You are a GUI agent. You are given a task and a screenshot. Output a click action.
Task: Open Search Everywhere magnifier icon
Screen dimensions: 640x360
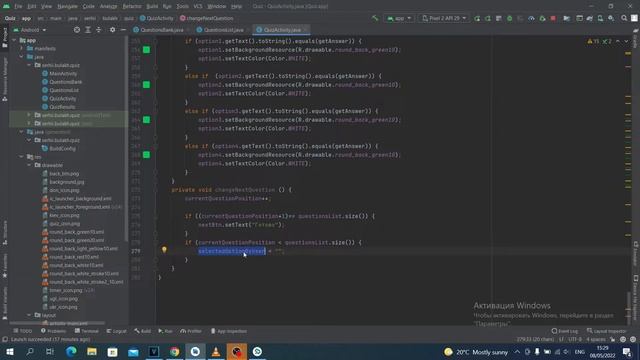[624, 18]
